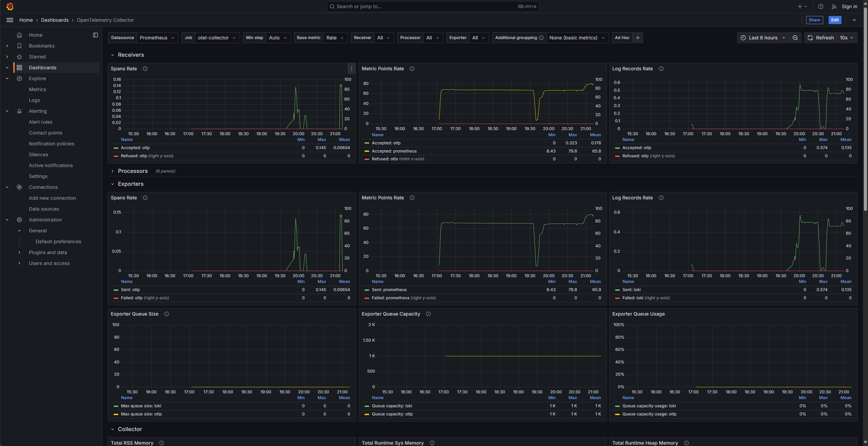Open the Last 6 hours time picker
This screenshot has width=868, height=446.
click(763, 38)
